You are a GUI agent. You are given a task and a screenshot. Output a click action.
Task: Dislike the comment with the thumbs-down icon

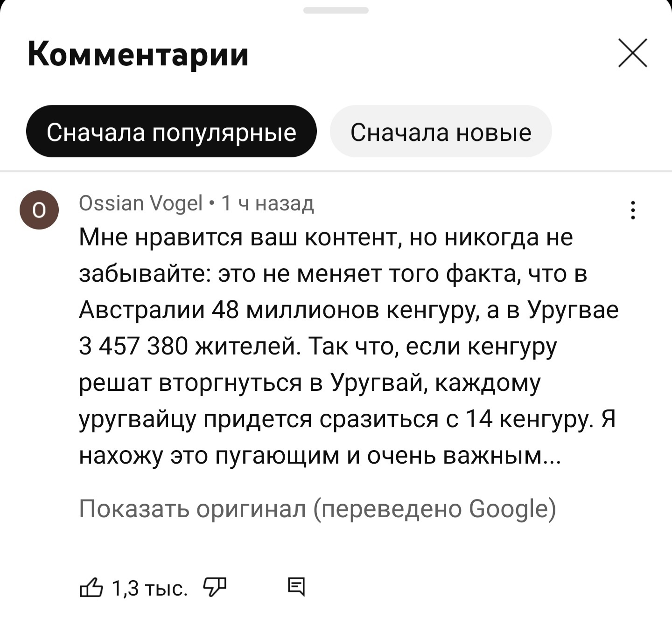pyautogui.click(x=214, y=587)
